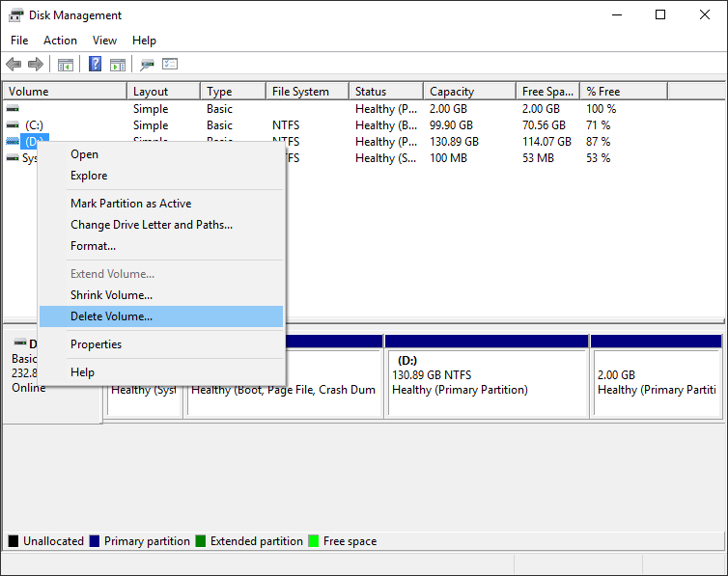Choose Format... from the context menu

93,246
